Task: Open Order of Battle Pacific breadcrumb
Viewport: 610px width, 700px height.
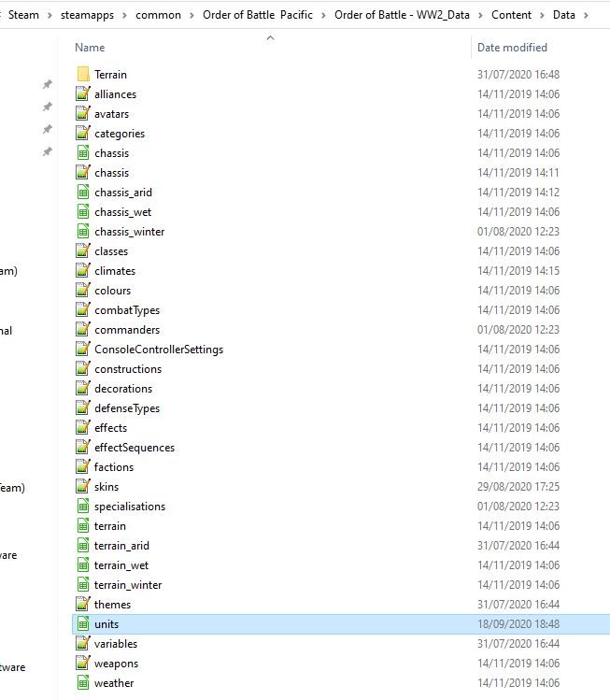Action: [x=258, y=15]
